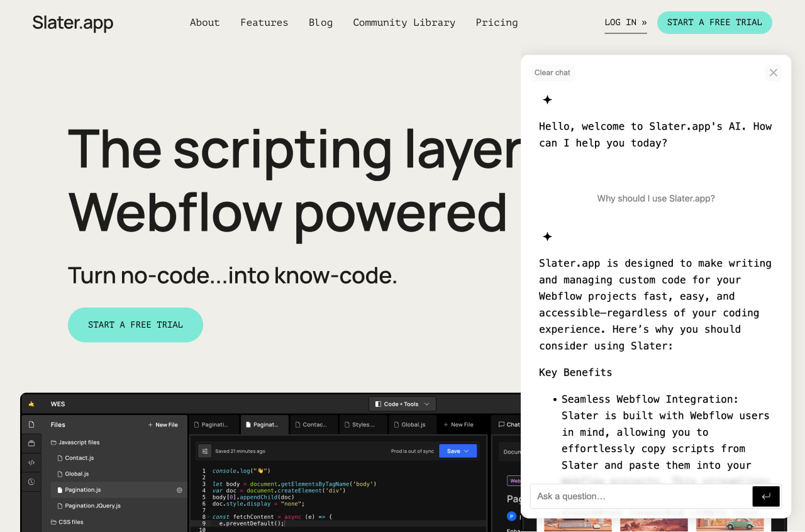Click 'Saved 21 minutes ago' status text
This screenshot has height=532, width=805.
[x=240, y=451]
